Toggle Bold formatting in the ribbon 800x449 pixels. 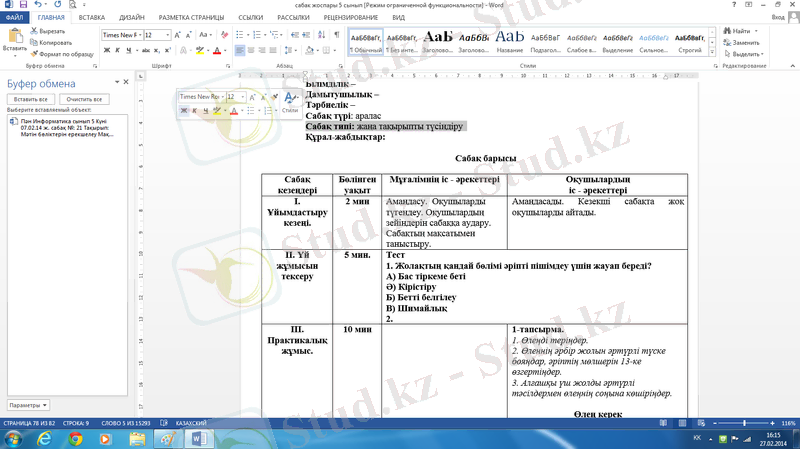point(106,50)
